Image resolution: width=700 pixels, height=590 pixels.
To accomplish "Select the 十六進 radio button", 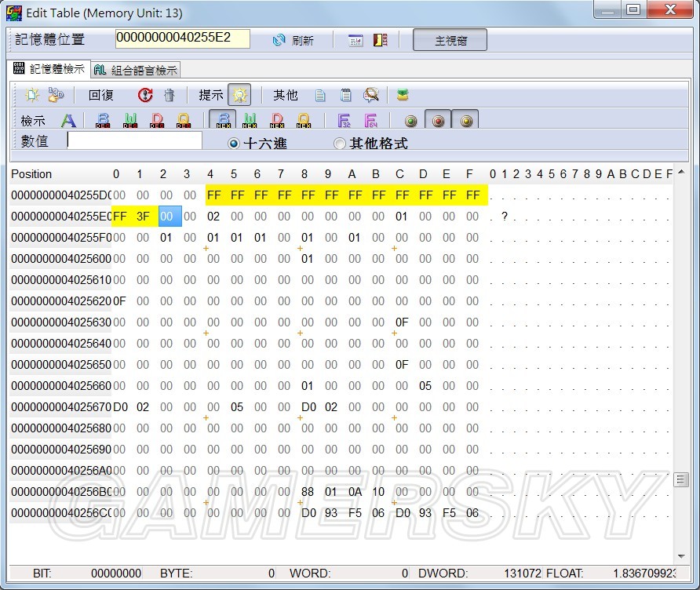I will (235, 143).
